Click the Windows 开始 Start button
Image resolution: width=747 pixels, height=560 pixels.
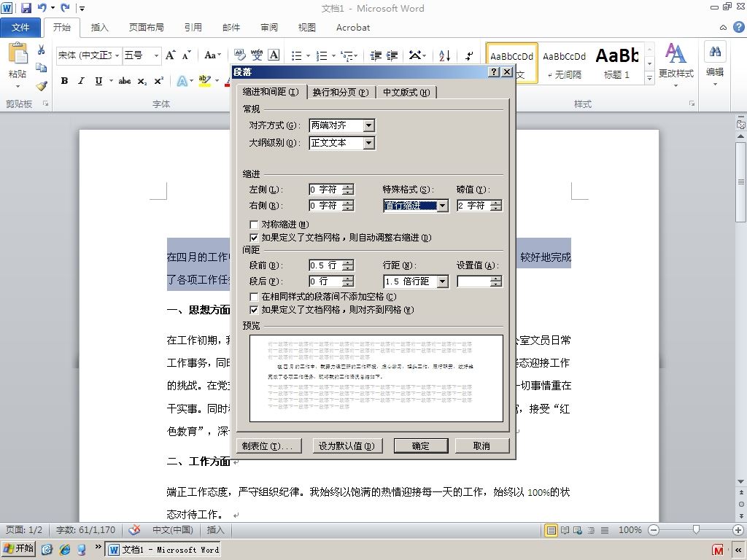[18, 548]
